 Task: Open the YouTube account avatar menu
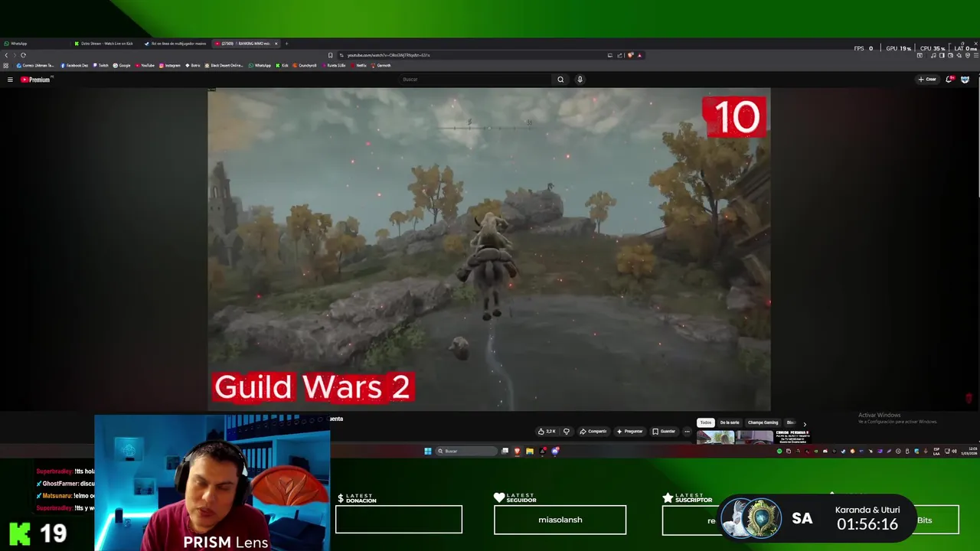965,80
